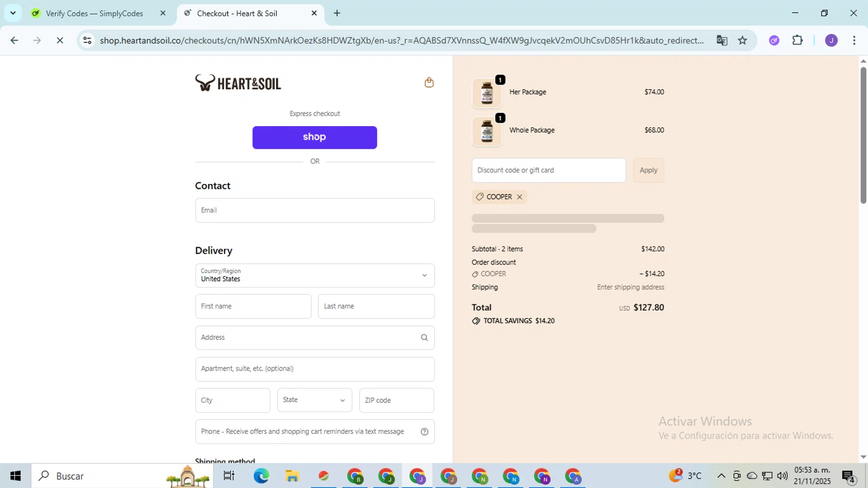Open the shopping cart bag icon

[429, 82]
